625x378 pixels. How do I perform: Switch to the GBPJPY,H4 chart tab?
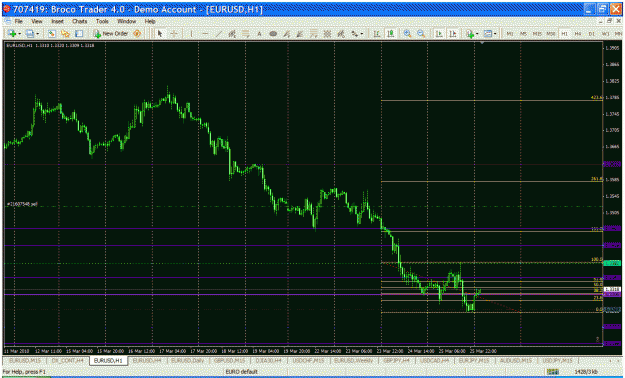pos(396,360)
